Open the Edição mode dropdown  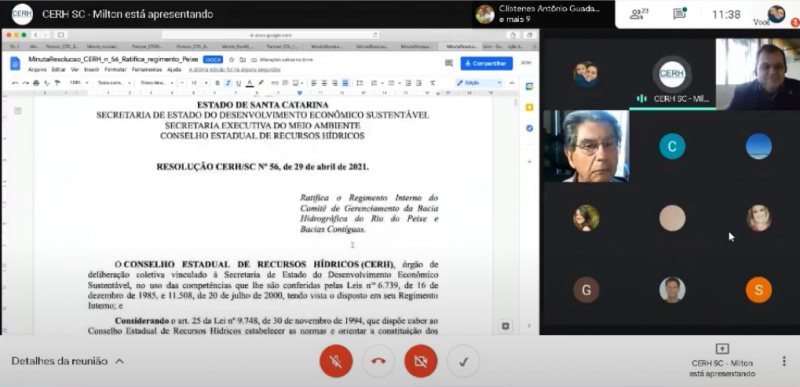point(480,83)
